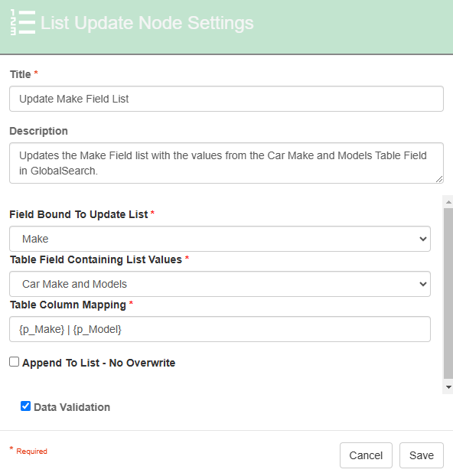Click the Title input field
Viewport: 453px width, 476px height.
(226, 99)
